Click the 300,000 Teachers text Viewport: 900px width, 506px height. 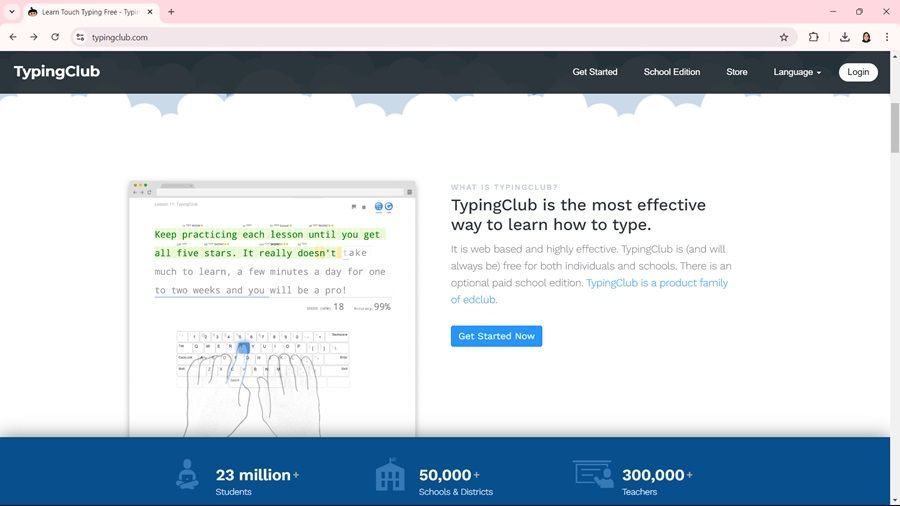coord(657,481)
